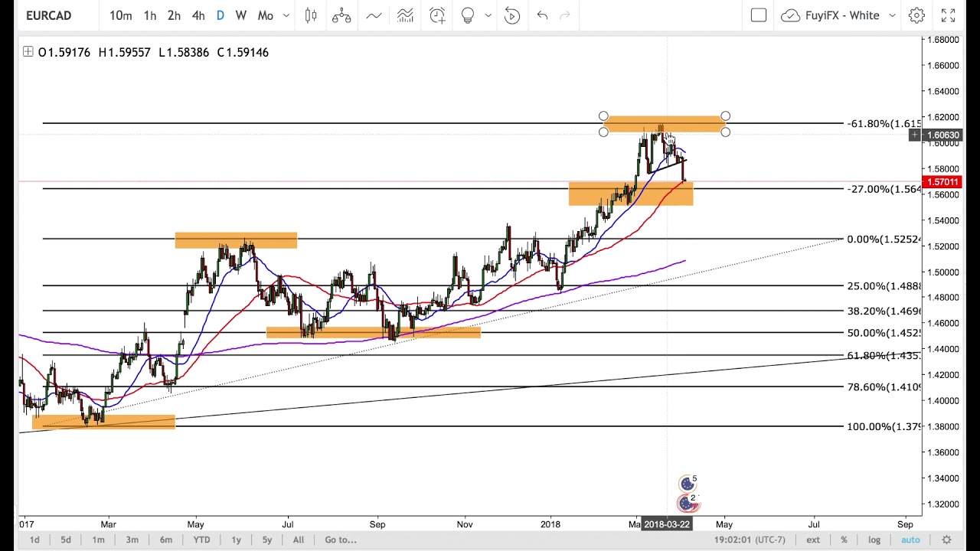Open chart settings gear in the top toolbar

click(x=916, y=15)
